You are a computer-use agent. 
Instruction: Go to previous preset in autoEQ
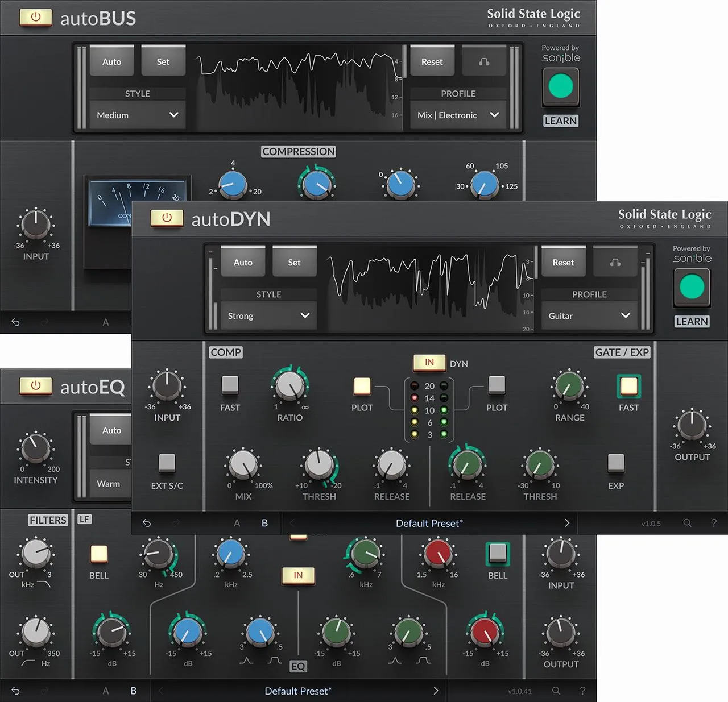(161, 691)
